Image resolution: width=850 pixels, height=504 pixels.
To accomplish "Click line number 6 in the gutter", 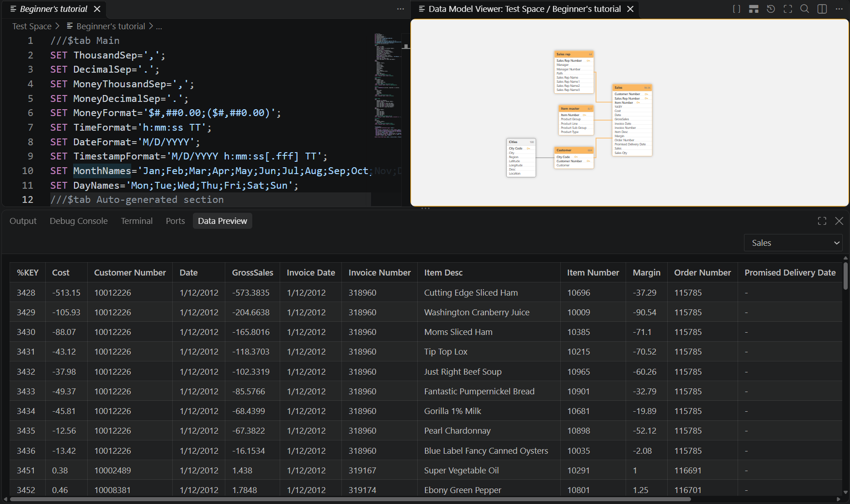I will pos(30,113).
